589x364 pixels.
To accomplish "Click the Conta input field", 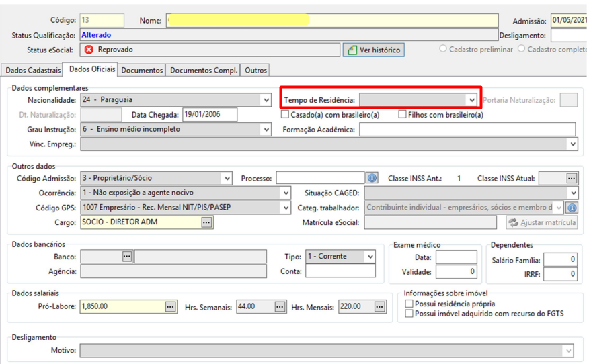I will pos(340,271).
